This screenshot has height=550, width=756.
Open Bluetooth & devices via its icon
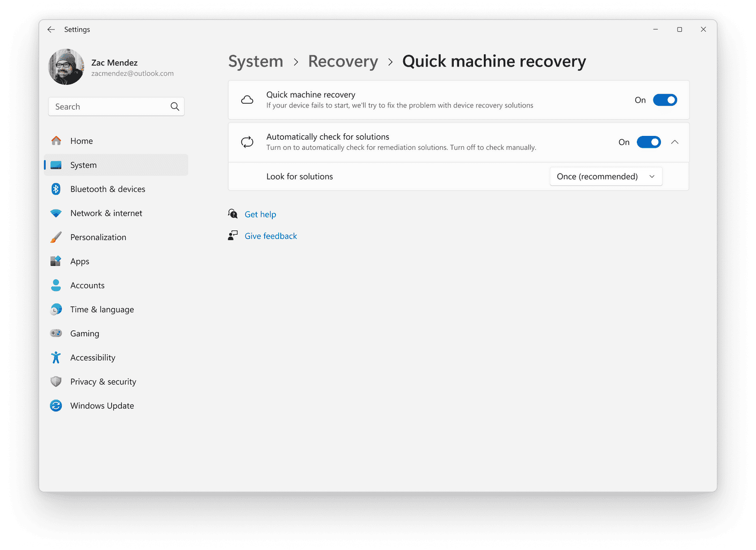click(56, 189)
